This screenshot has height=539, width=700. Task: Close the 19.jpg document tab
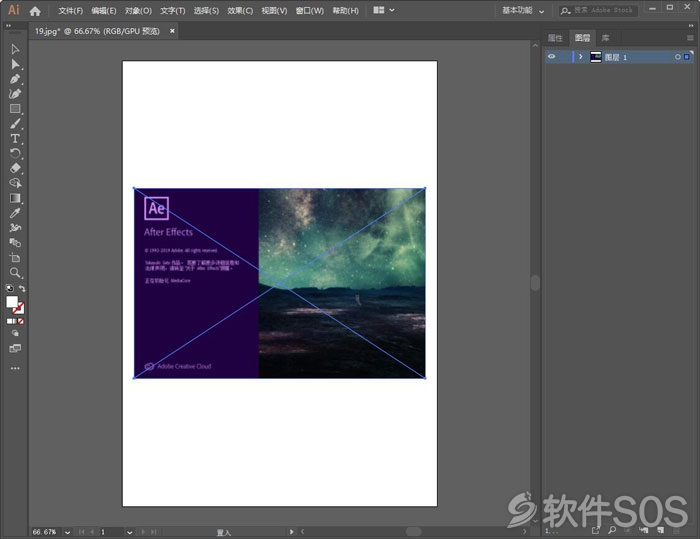172,31
